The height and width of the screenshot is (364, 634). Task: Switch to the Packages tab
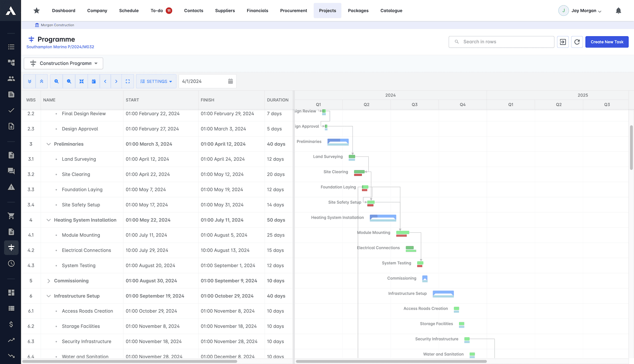[358, 10]
